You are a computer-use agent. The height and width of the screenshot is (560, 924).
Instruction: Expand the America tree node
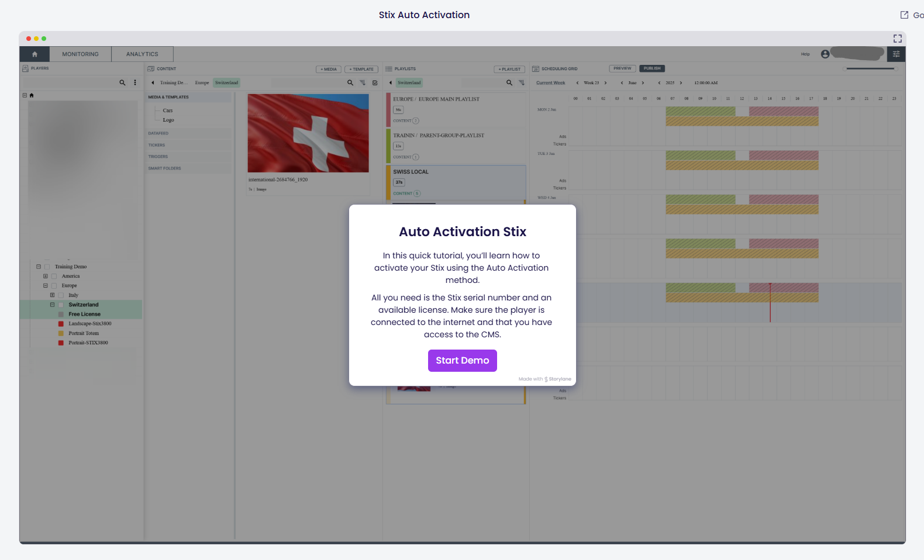[x=46, y=276]
